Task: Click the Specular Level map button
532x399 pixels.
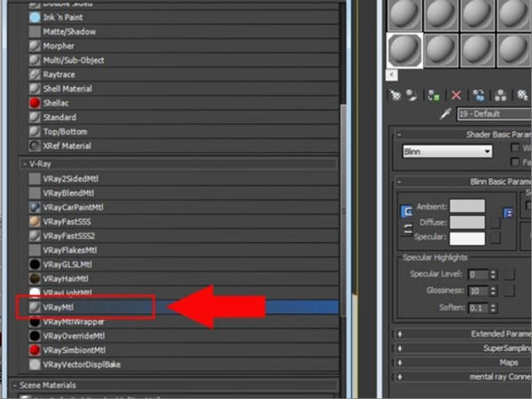Action: point(510,275)
